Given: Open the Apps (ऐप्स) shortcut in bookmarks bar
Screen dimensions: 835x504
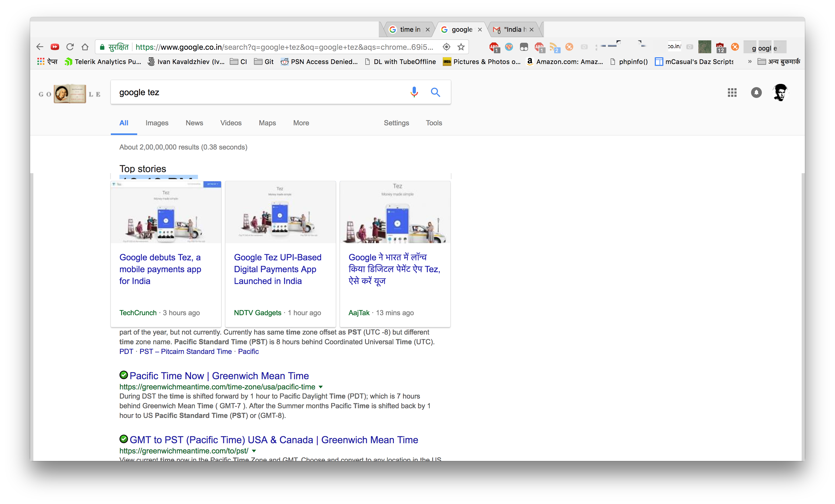Looking at the screenshot, I should click(x=47, y=62).
